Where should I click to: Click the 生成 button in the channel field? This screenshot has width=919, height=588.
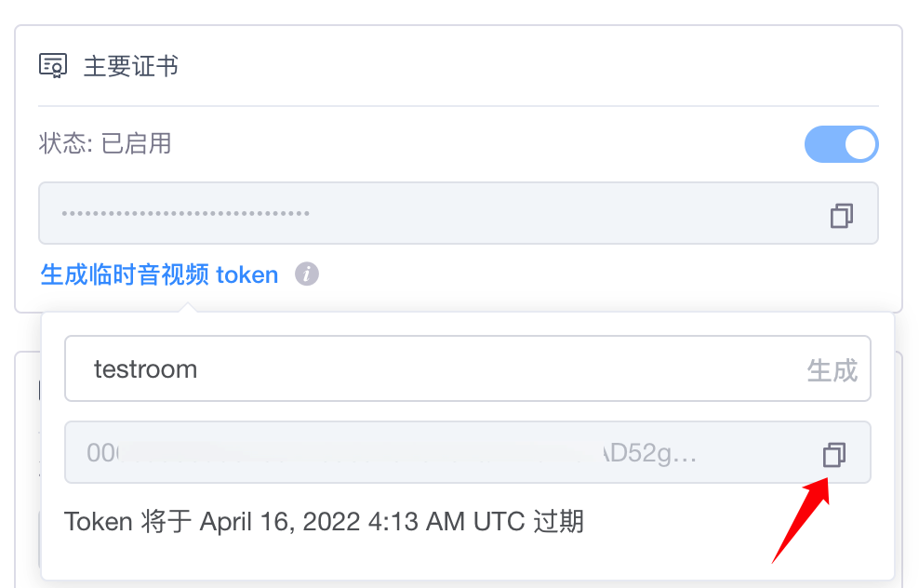pos(832,370)
